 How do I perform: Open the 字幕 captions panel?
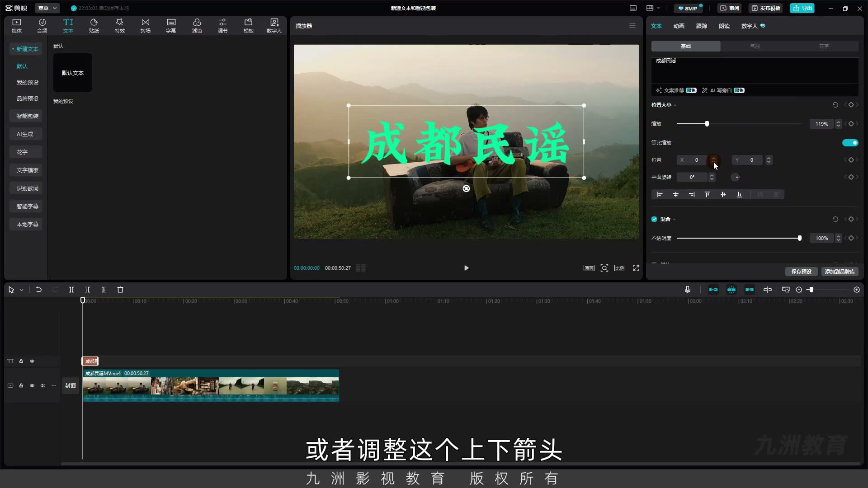click(171, 26)
